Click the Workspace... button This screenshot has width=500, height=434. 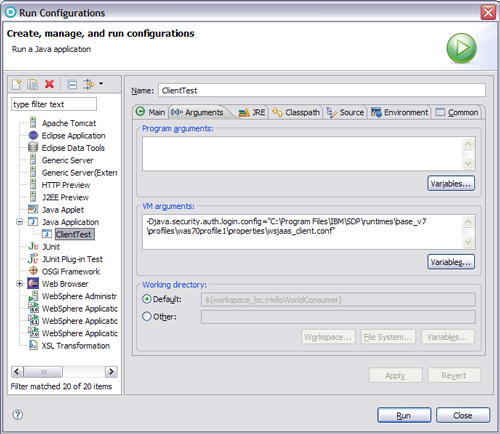click(329, 337)
